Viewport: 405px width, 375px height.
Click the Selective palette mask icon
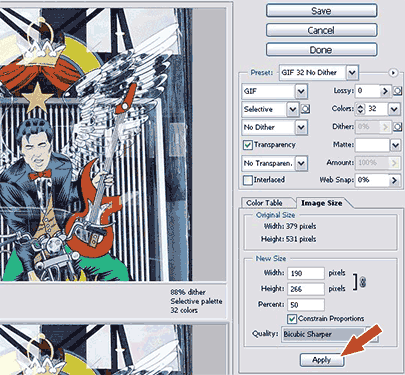305,109
